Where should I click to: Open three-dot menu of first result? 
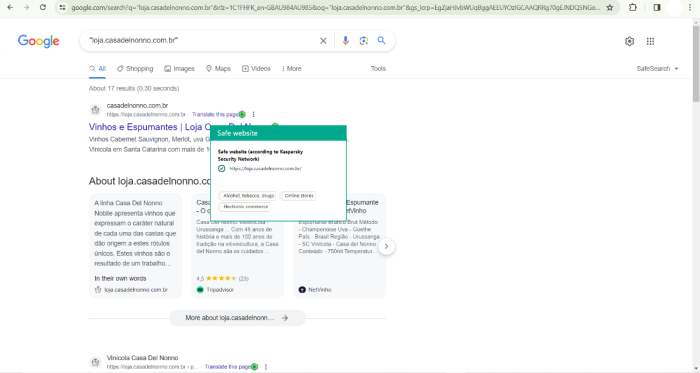254,114
